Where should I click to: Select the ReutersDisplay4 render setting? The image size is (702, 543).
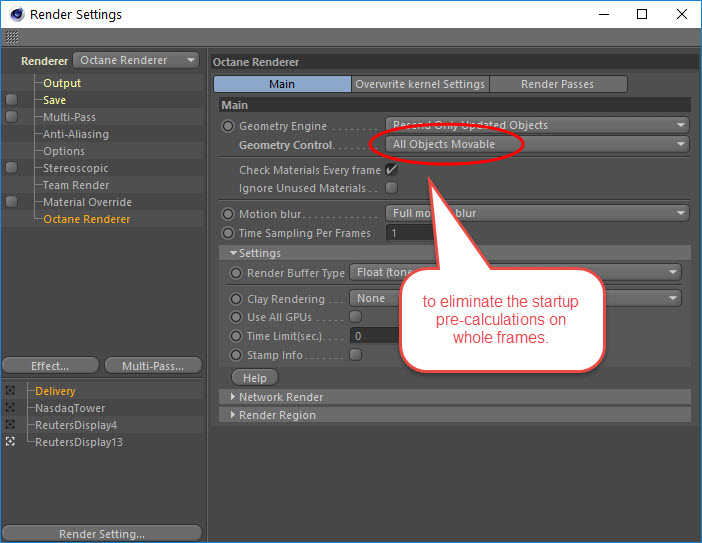[x=76, y=425]
